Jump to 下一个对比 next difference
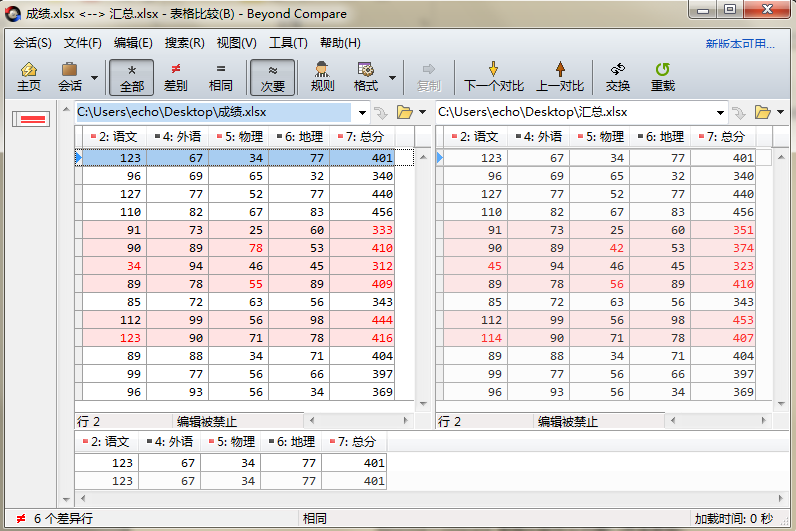Image resolution: width=796 pixels, height=531 pixels. (493, 77)
